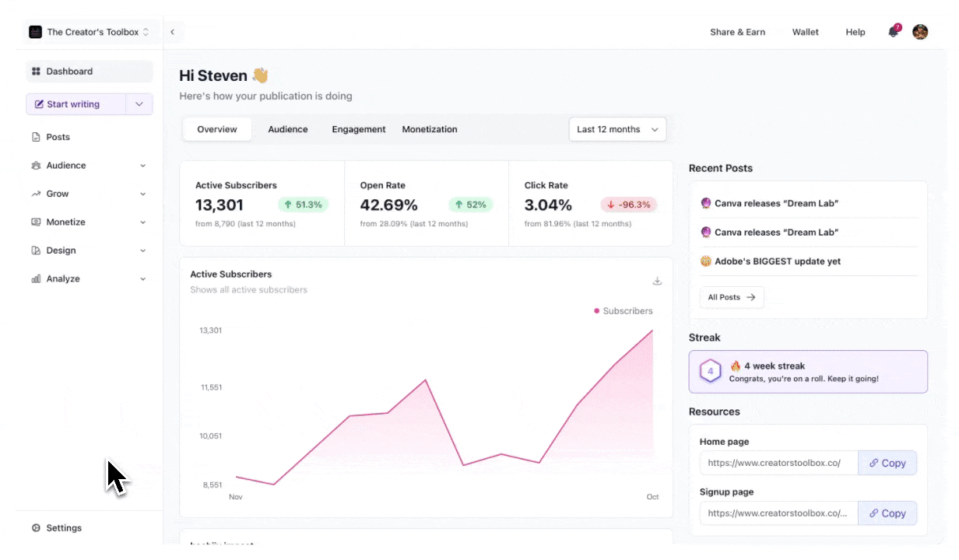Open Settings gear in sidebar
This screenshot has width=959, height=560.
coord(36,528)
